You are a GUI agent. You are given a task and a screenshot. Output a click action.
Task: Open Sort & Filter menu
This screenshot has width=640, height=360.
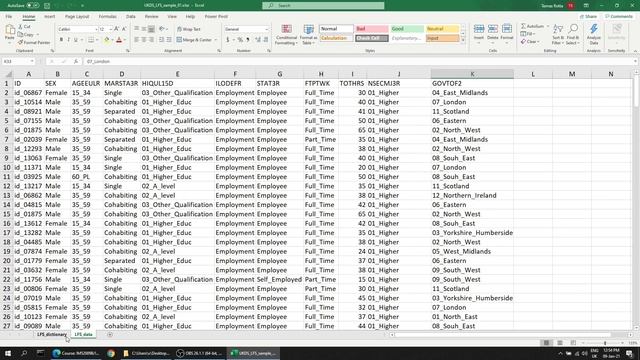point(558,34)
